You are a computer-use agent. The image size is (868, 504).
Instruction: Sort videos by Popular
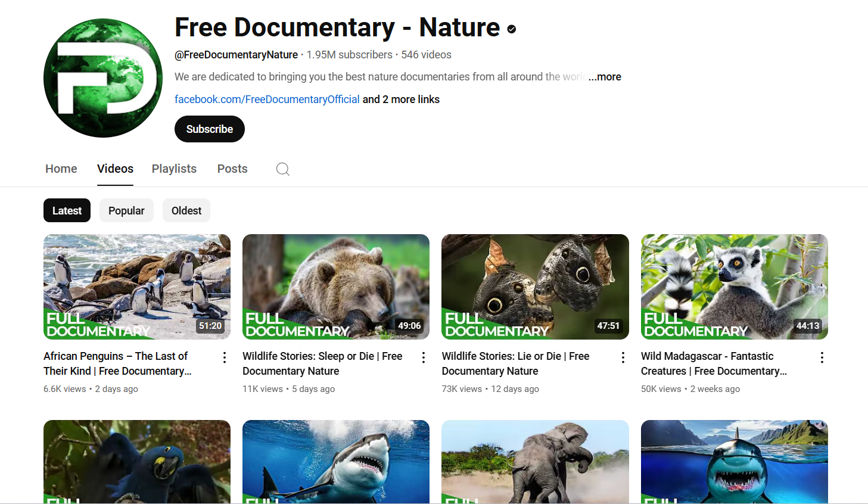coord(126,210)
